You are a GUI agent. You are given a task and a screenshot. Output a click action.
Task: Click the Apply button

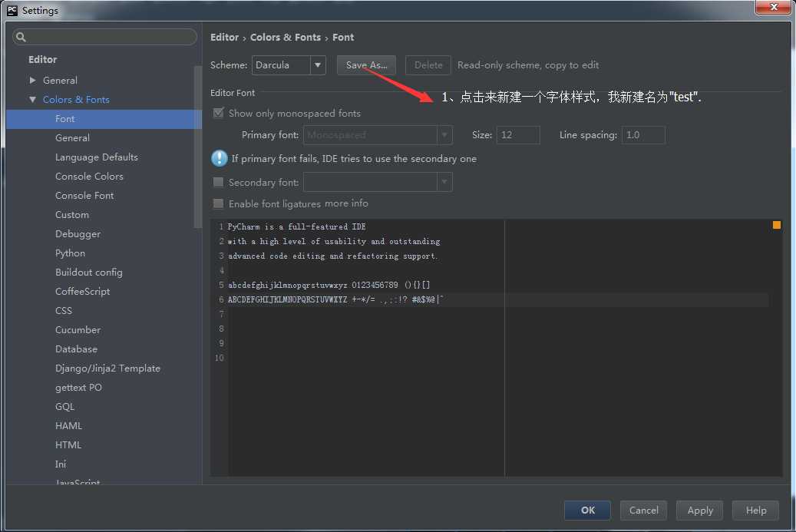pyautogui.click(x=699, y=511)
